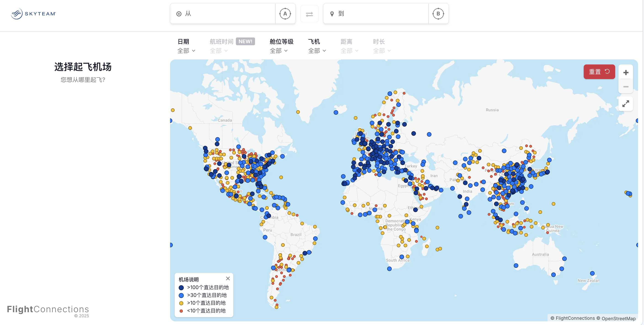Zoom out the map
Screen dimensions: 644x325
point(625,86)
